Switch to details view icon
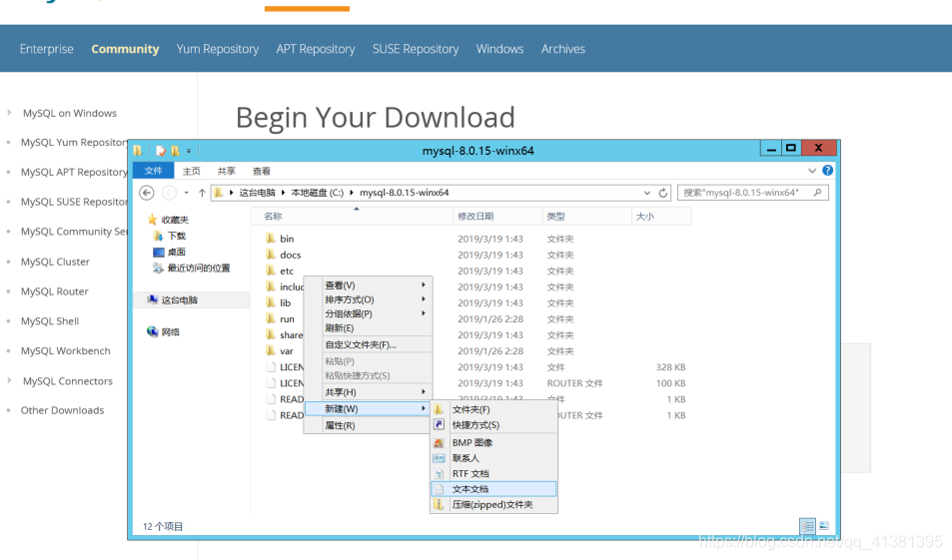This screenshot has width=952, height=560. 807,526
